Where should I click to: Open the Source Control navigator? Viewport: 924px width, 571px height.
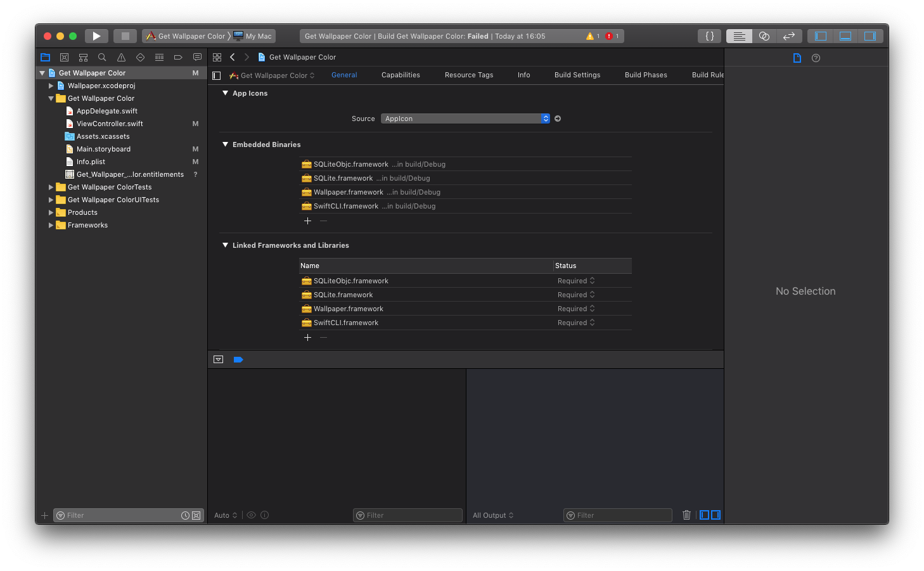point(64,57)
